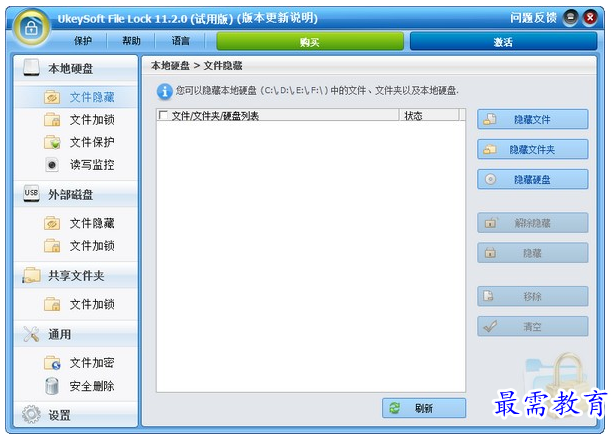616x435 pixels.
Task: Click the 文件加锁 icon under 共享文件夹
Action: click(x=52, y=304)
